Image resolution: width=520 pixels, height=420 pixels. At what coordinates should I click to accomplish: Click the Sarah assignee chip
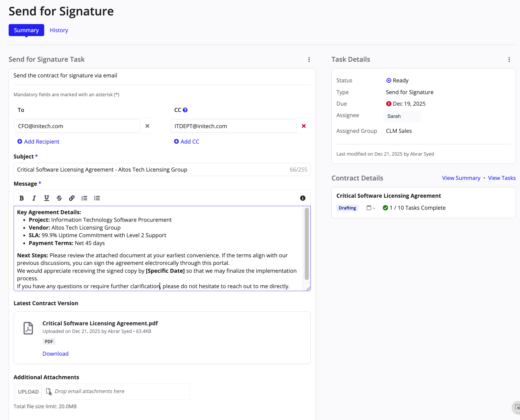(x=402, y=116)
